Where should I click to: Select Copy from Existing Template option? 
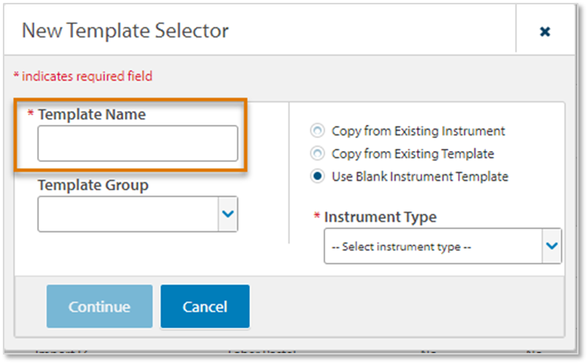click(x=317, y=154)
